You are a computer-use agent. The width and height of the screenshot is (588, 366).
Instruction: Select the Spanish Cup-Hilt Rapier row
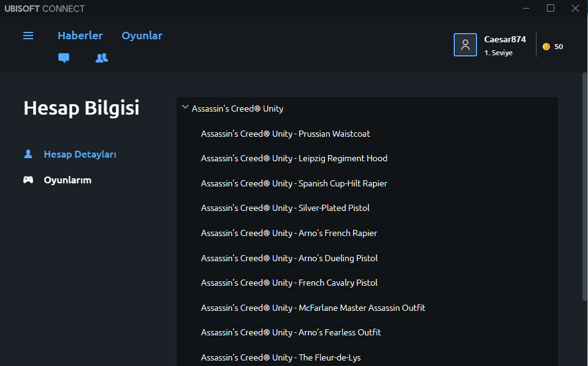click(373, 184)
